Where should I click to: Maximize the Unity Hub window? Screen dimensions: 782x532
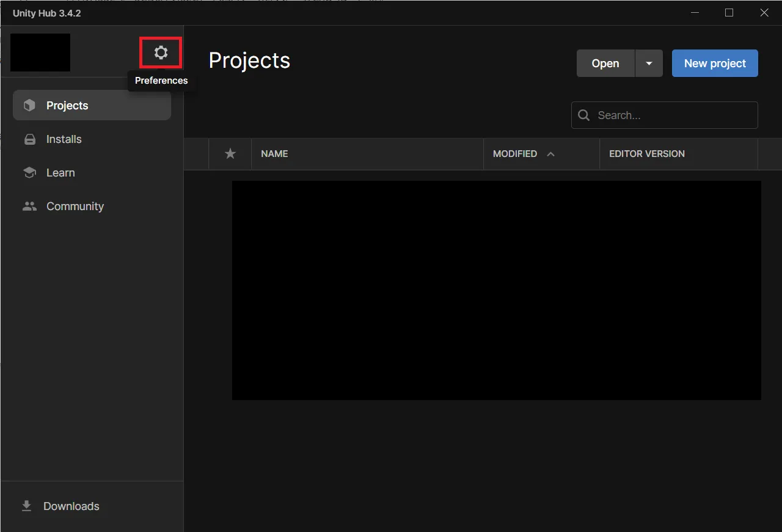pyautogui.click(x=729, y=13)
